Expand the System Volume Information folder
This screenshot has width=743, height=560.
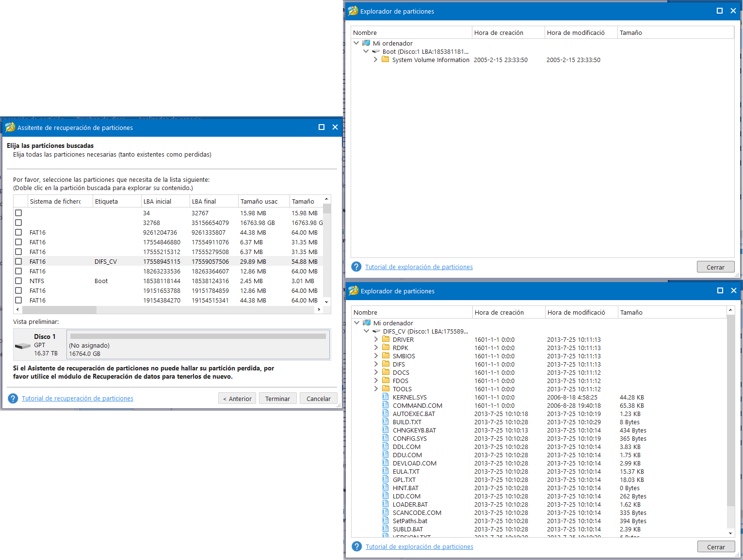(375, 60)
